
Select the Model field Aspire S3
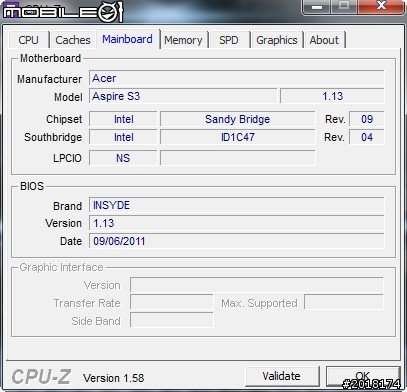pos(183,96)
